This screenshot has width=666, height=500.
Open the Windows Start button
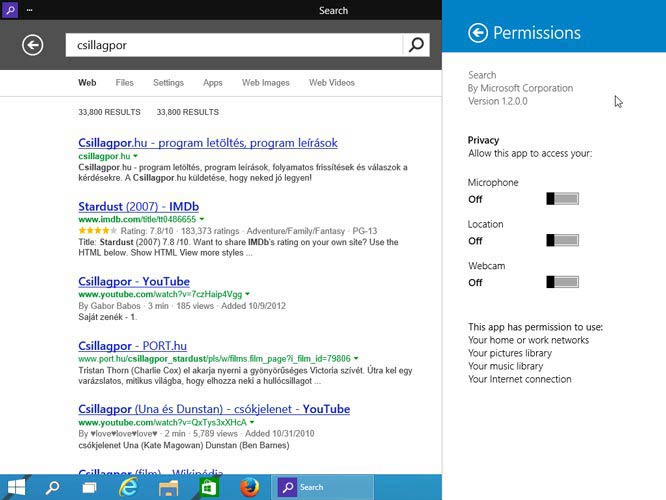[16, 487]
